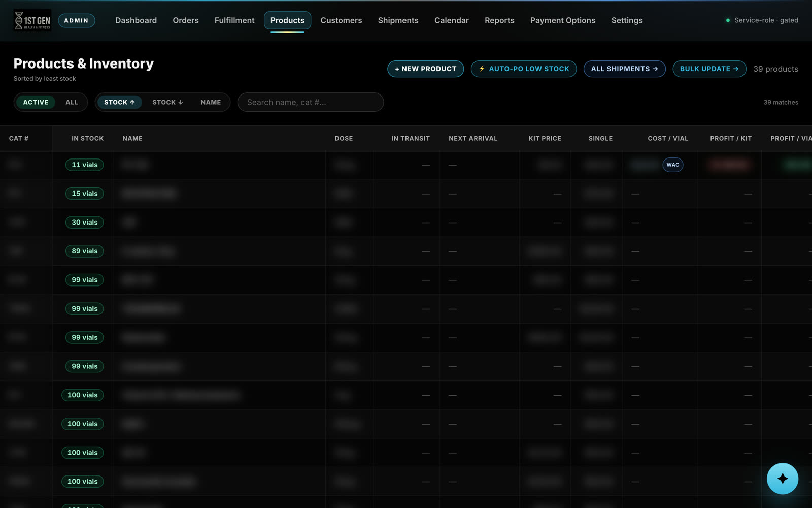Open the sparkle assistant floating button
Image resolution: width=812 pixels, height=508 pixels.
(782, 479)
